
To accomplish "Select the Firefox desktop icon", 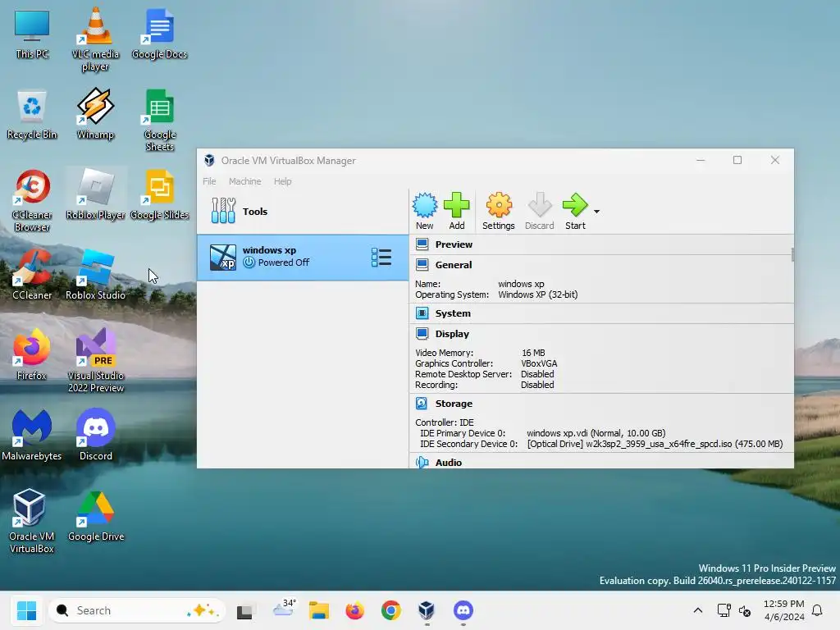I will coord(32,354).
